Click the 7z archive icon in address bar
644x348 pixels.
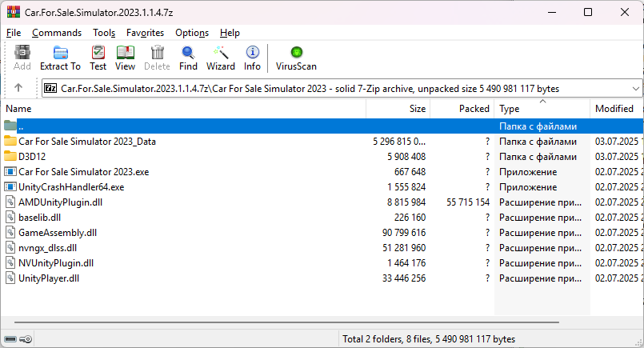point(50,88)
